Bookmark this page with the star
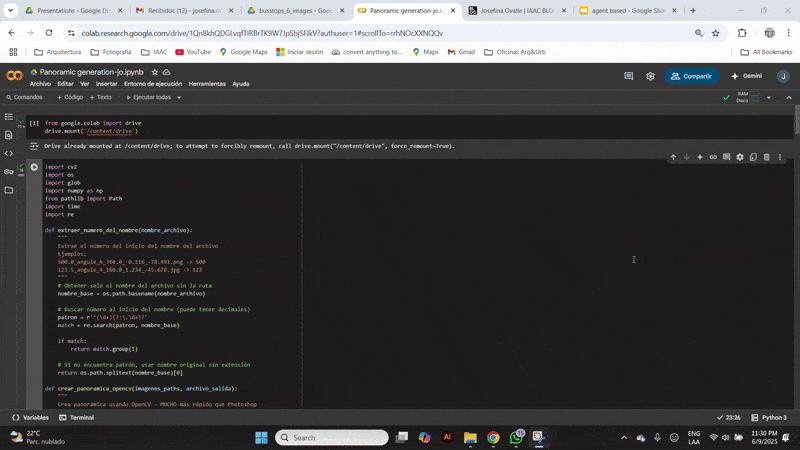 pos(715,33)
